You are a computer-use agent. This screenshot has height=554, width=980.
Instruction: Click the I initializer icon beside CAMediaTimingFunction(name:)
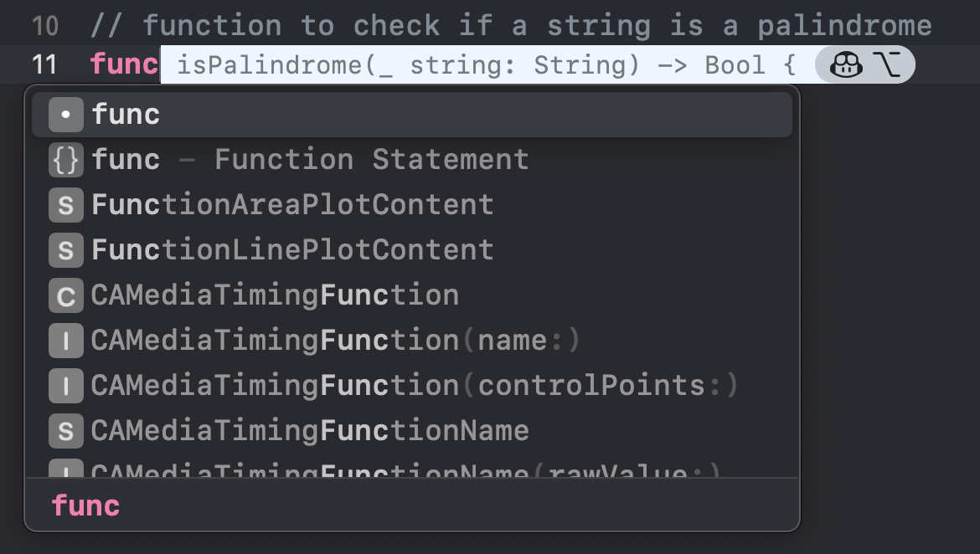pyautogui.click(x=66, y=340)
